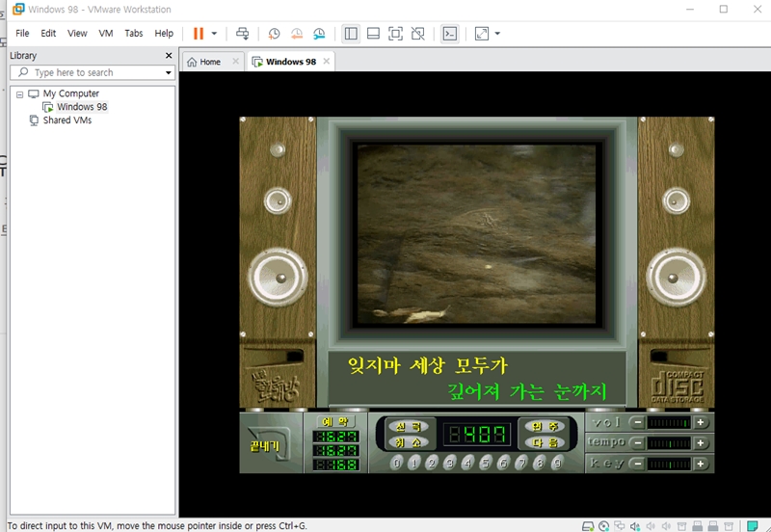This screenshot has width=771, height=532.
Task: Take a snapshot of the VM
Action: (274, 34)
